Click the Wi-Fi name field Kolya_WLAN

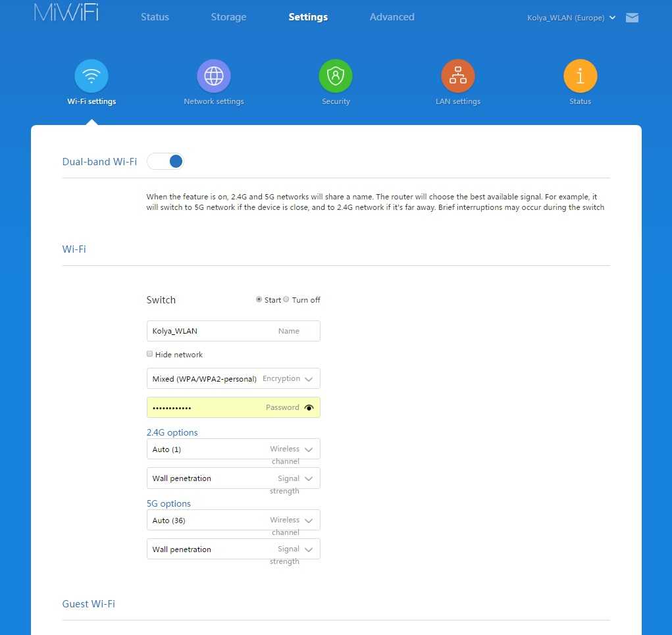point(234,331)
